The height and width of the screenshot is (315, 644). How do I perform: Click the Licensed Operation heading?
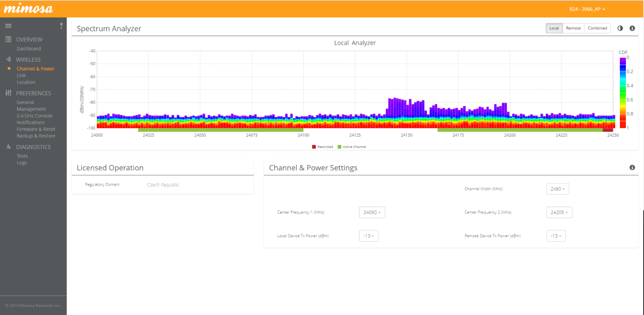(x=110, y=168)
